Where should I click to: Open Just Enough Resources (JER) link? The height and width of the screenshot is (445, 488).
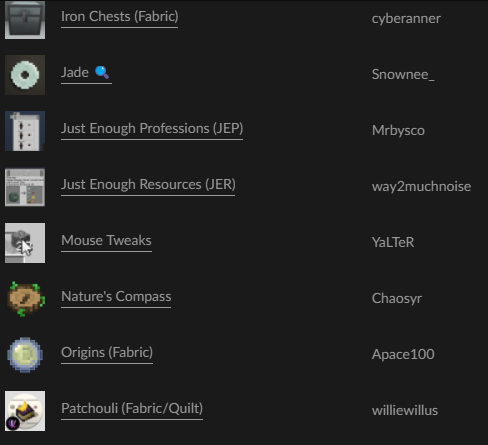148,185
